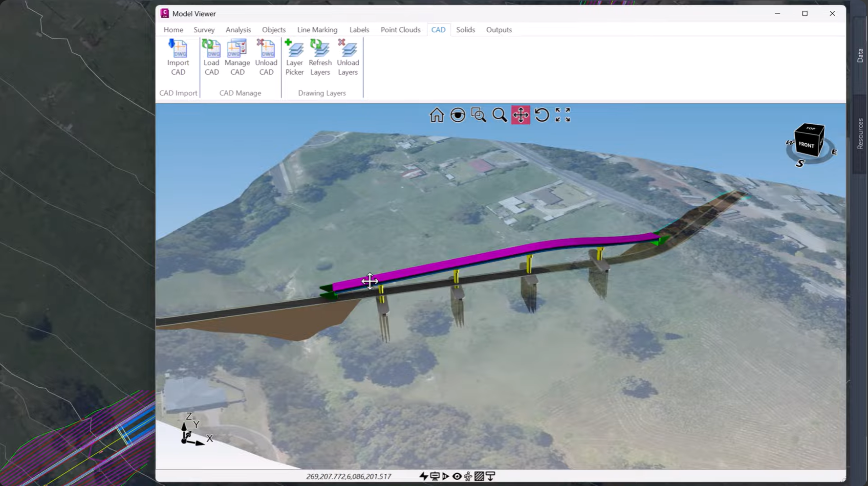The height and width of the screenshot is (486, 868).
Task: Select the coordinate readout in the status bar
Action: 349,476
